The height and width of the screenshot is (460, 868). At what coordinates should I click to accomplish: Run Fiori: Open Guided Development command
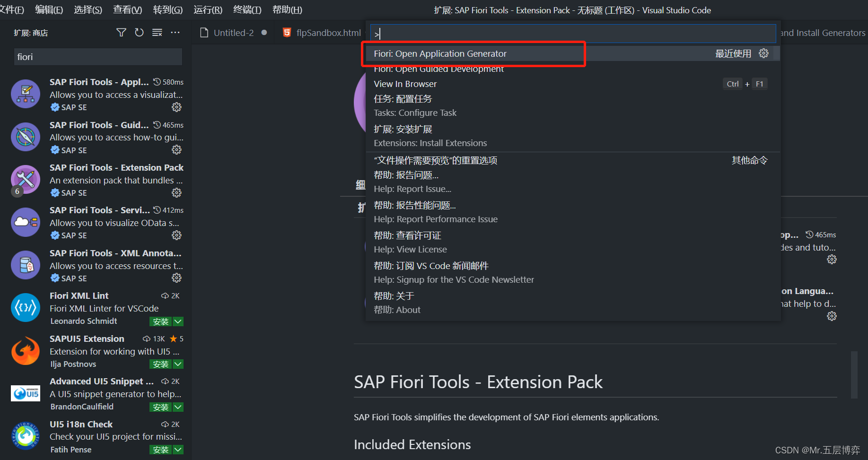[572, 69]
